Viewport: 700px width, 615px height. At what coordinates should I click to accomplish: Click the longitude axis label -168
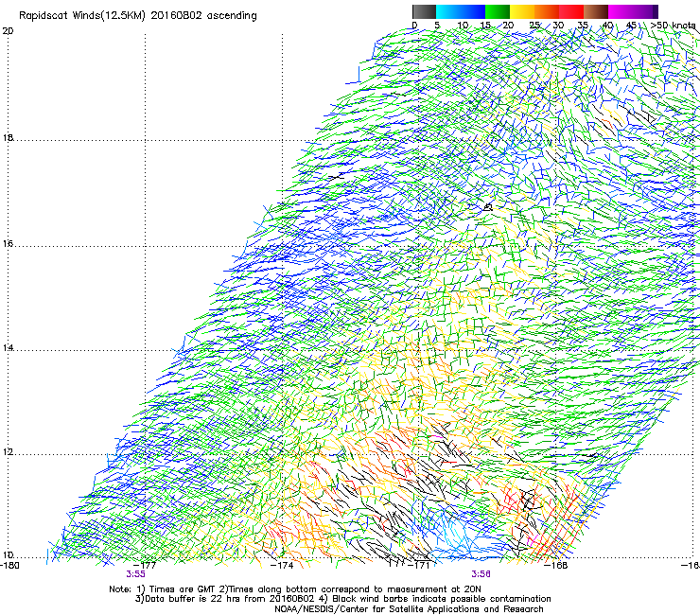click(x=556, y=566)
